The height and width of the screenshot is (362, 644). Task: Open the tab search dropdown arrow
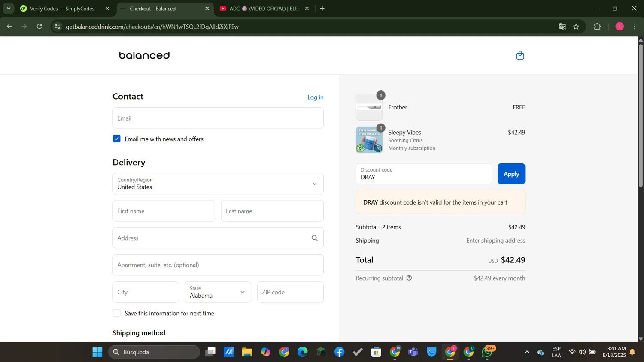click(9, 9)
